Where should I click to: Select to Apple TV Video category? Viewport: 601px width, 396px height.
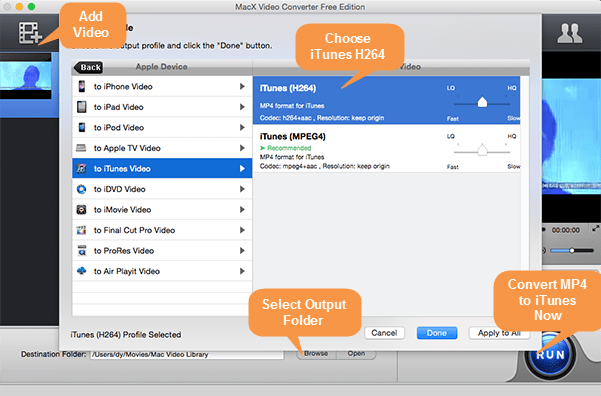tap(162, 148)
